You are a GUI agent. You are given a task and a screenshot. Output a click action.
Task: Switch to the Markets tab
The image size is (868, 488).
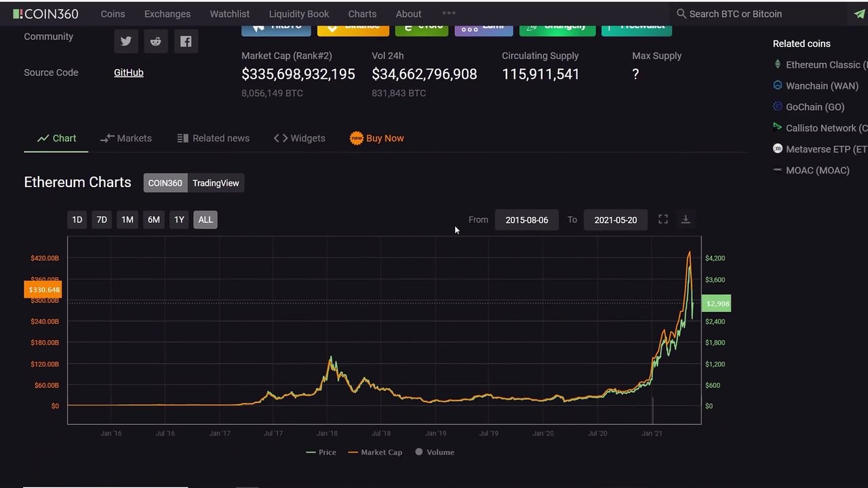126,138
